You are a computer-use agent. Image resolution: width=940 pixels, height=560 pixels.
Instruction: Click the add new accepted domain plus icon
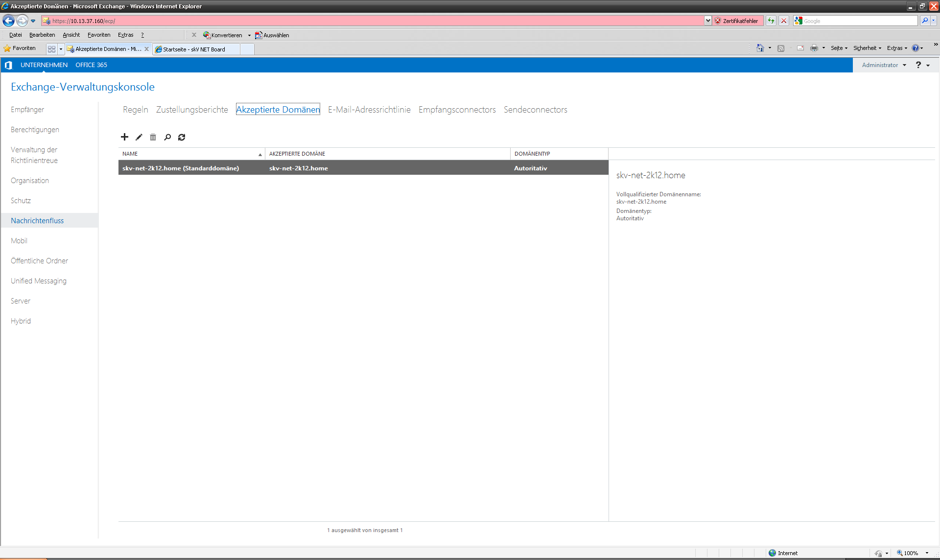[x=124, y=137]
